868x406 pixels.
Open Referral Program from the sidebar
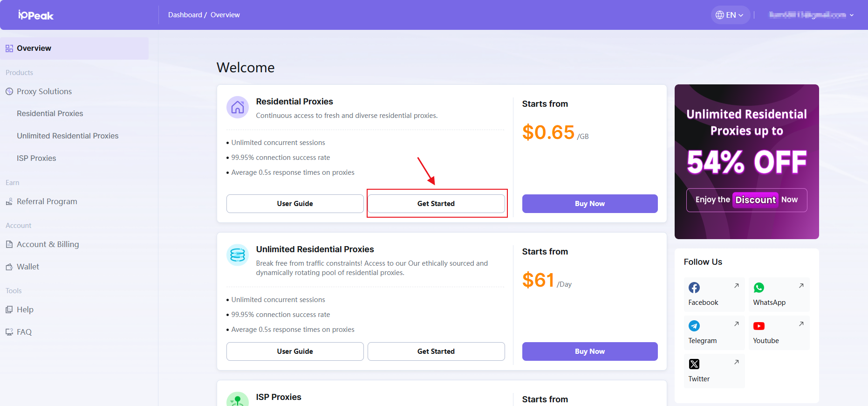[47, 201]
